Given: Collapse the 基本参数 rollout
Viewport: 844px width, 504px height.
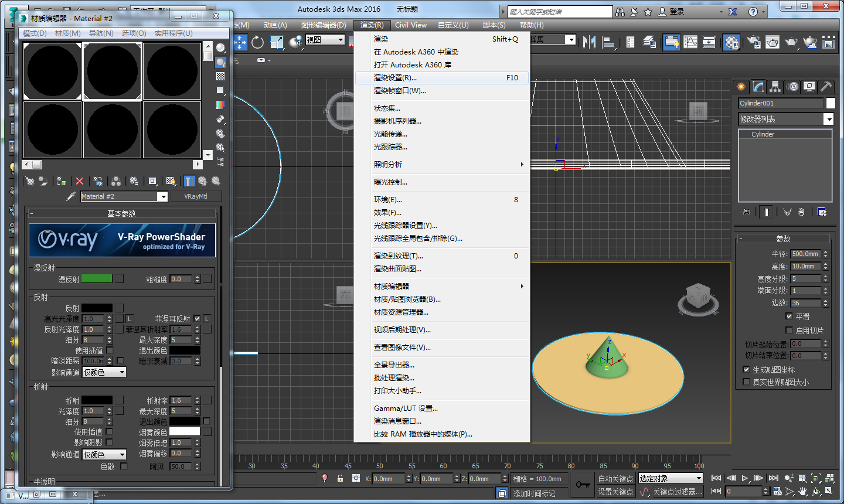Looking at the screenshot, I should point(122,213).
